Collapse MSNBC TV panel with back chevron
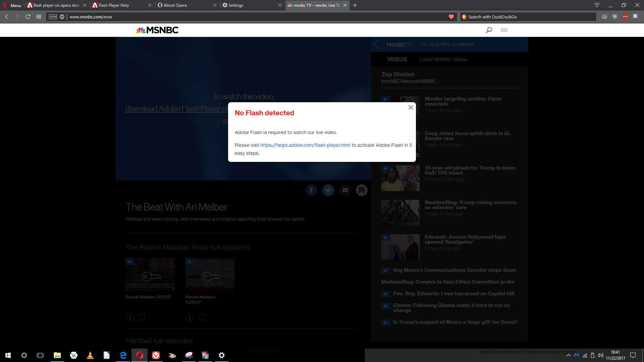This screenshot has width=644, height=362. [x=376, y=44]
